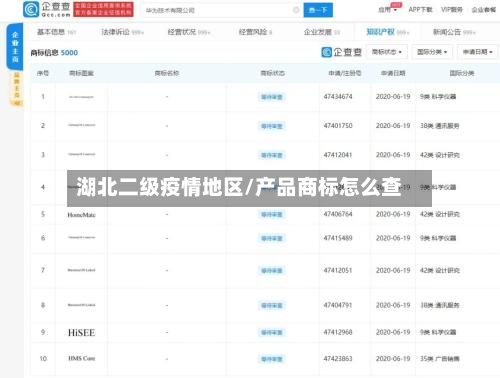
Task: Switch to the 经营风险 tab
Action: [x=255, y=32]
